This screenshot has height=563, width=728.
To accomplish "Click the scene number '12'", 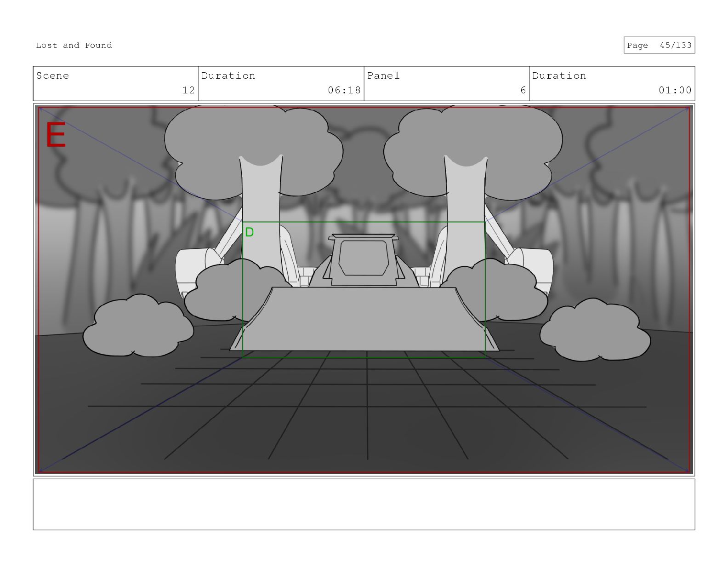I will pyautogui.click(x=188, y=90).
